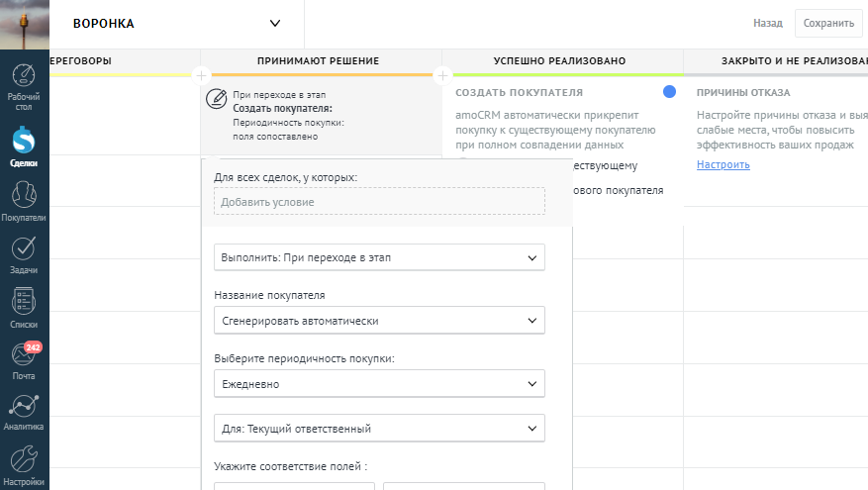Click the Назад link
The width and height of the screenshot is (868, 490).
(767, 23)
